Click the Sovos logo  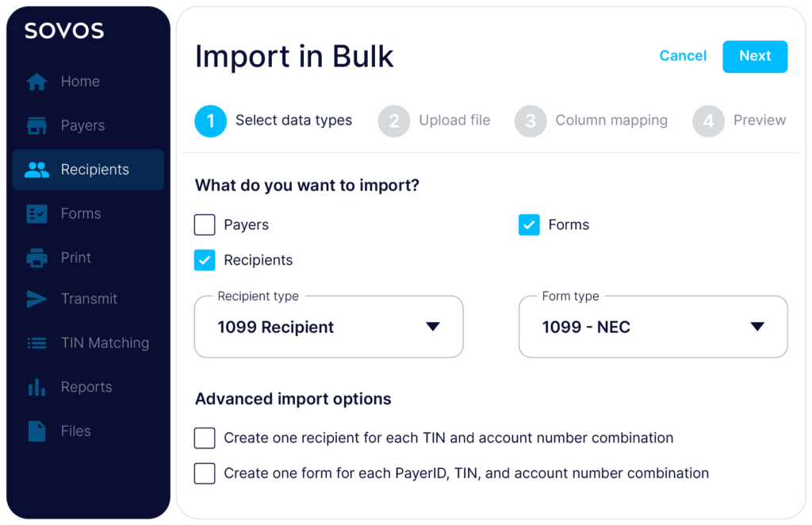64,32
